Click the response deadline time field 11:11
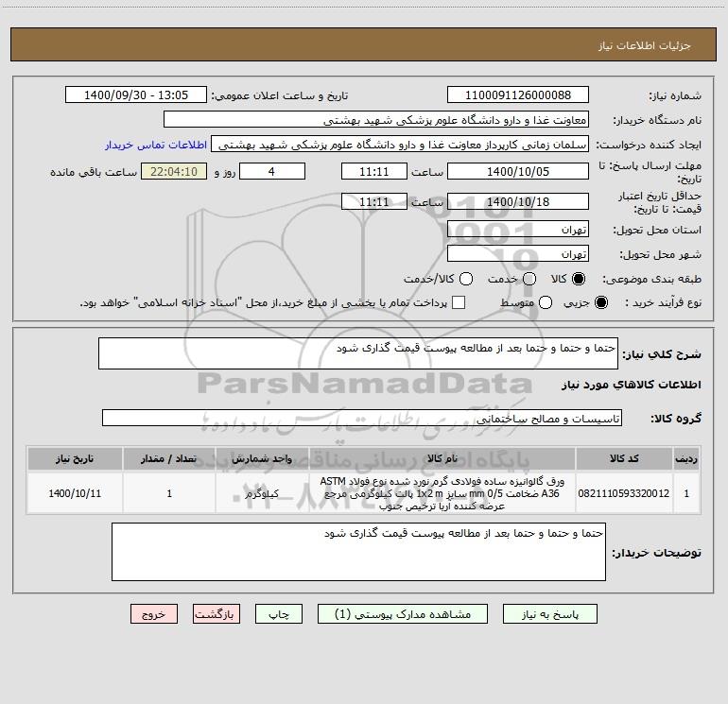 (x=374, y=171)
